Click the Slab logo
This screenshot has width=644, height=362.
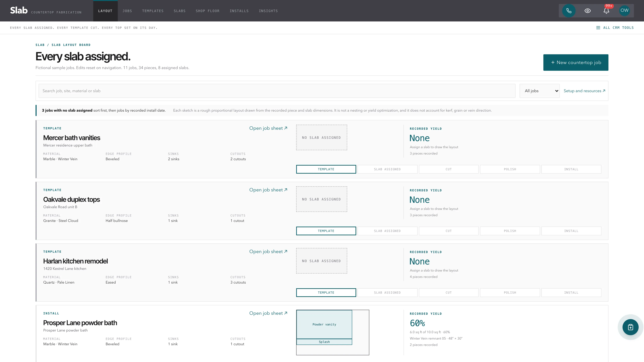click(19, 10)
